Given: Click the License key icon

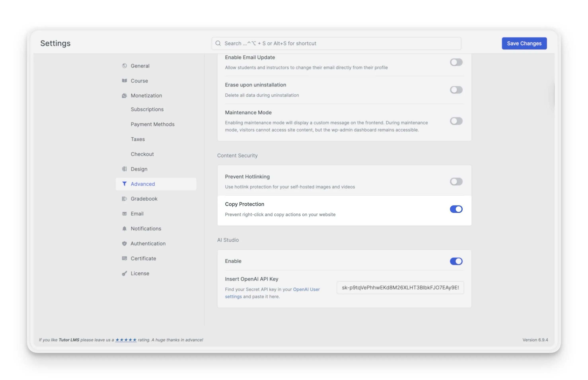Looking at the screenshot, I should (125, 273).
